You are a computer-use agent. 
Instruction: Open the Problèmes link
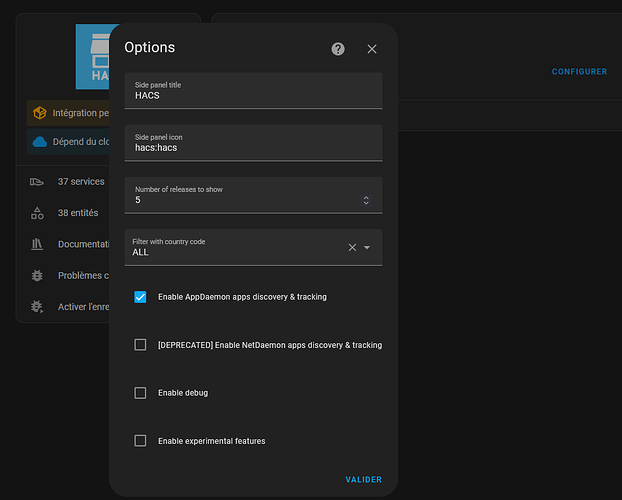[83, 275]
